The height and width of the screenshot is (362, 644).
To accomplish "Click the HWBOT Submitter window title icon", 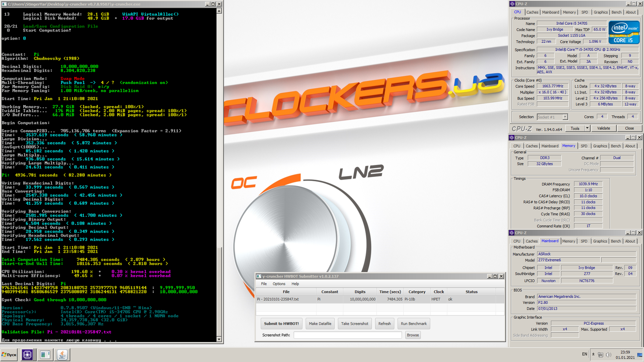I will click(x=259, y=276).
